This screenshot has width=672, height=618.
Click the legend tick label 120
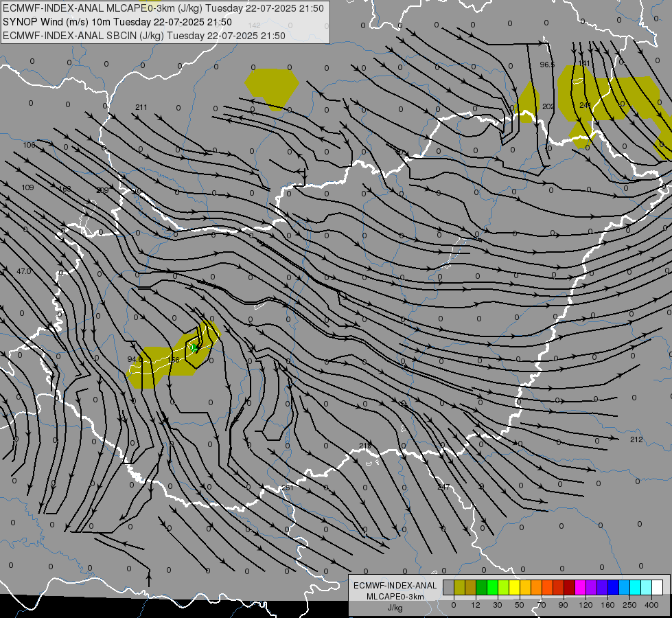click(x=586, y=605)
